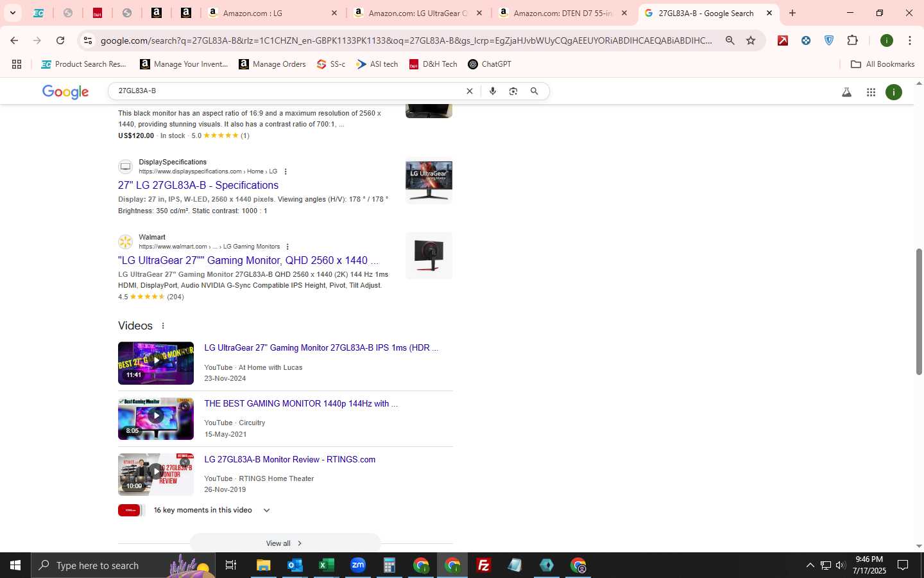Open more options for Walmart result
This screenshot has width=924, height=578.
(x=287, y=247)
